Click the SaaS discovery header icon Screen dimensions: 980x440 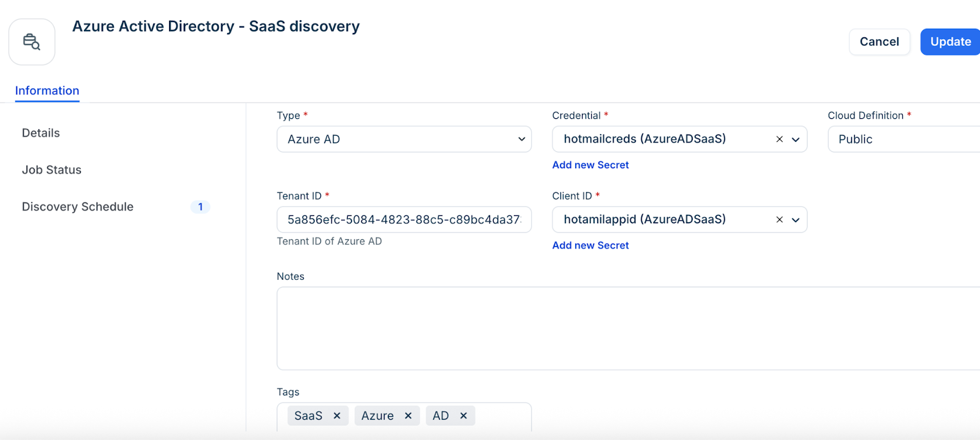pos(32,42)
